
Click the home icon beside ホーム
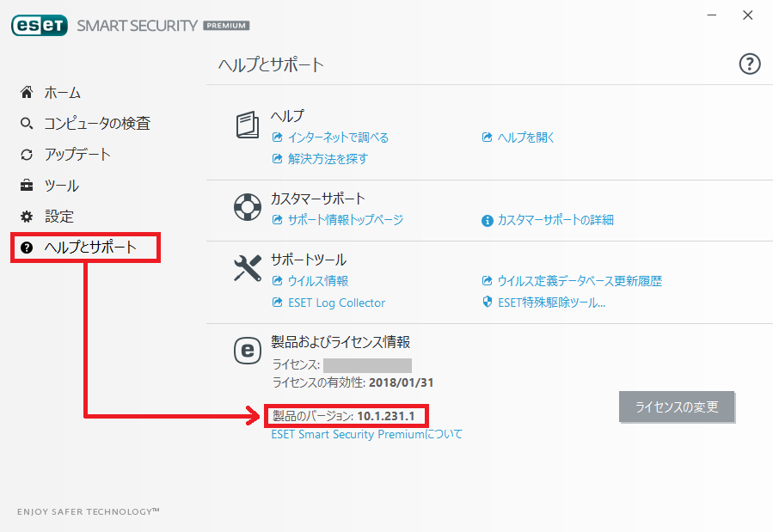pyautogui.click(x=27, y=92)
